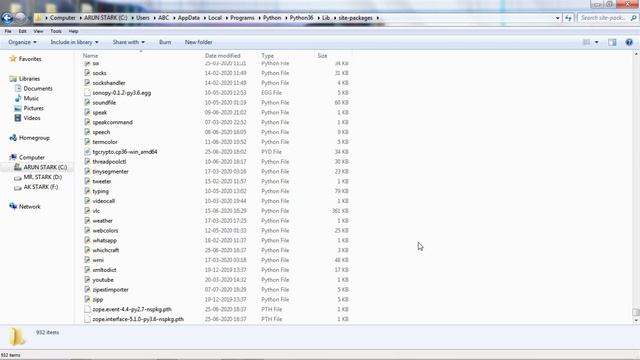Open the Edit menu
Viewport: 640px width, 360px height.
point(22,31)
